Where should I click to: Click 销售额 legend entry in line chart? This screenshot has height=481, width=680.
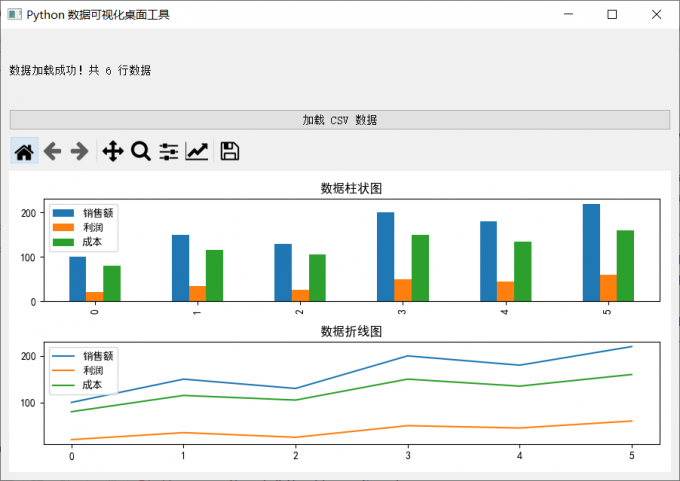point(98,356)
